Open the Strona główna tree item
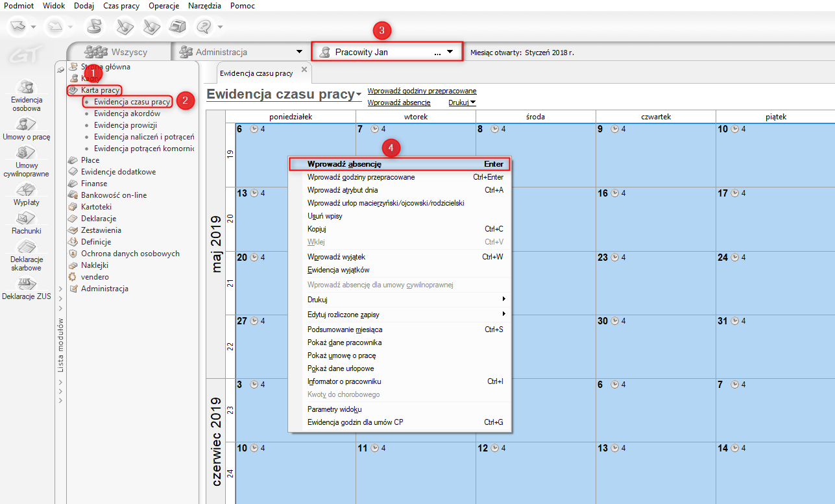The image size is (835, 504). [x=105, y=67]
